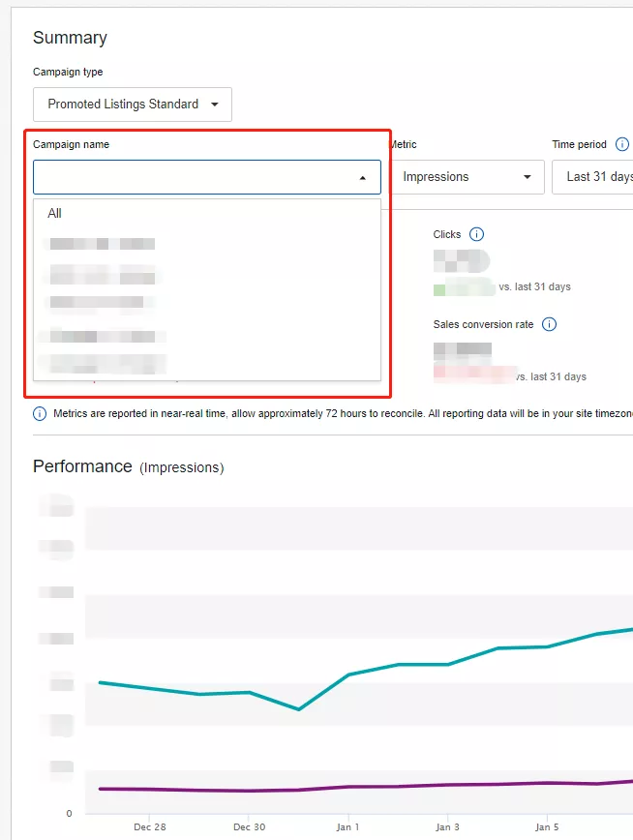Open the Sales conversion rate info icon
Viewport: 633px width, 840px height.
549,324
